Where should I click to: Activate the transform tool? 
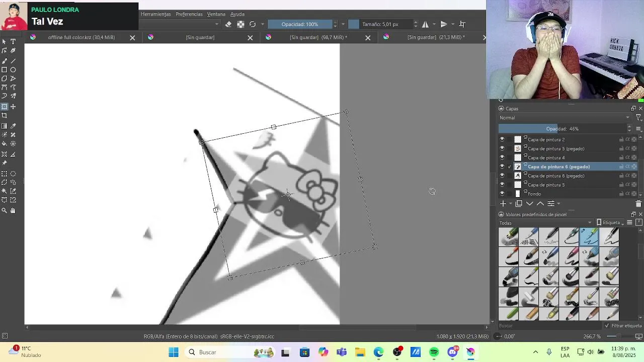5,107
